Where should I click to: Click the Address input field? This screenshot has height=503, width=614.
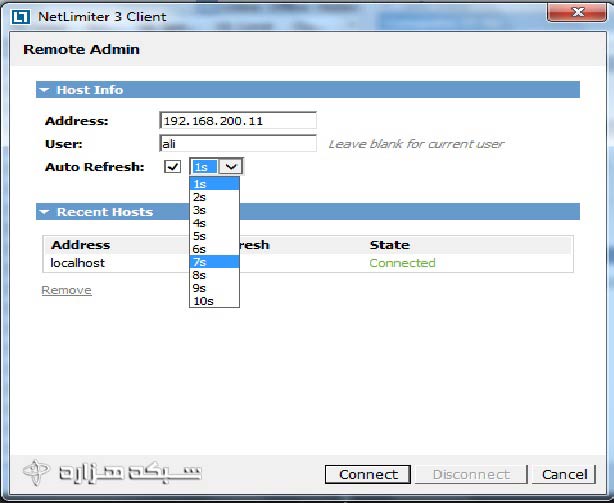click(238, 121)
